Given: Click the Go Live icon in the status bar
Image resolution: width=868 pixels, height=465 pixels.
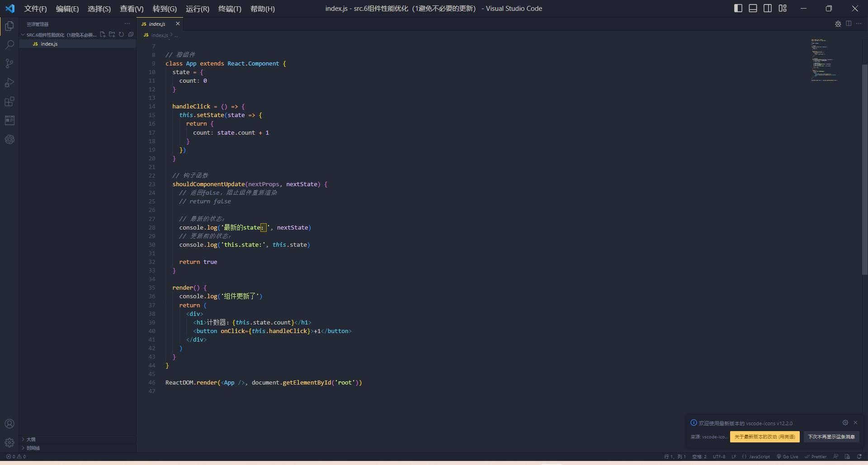Looking at the screenshot, I should pyautogui.click(x=788, y=456).
